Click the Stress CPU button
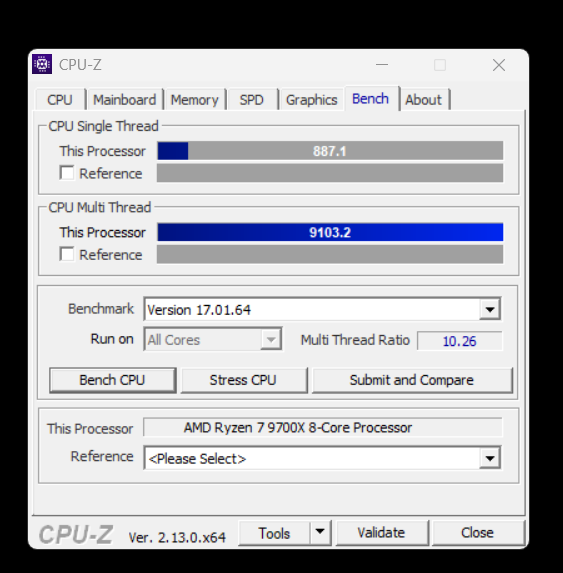563x573 pixels. pos(244,380)
